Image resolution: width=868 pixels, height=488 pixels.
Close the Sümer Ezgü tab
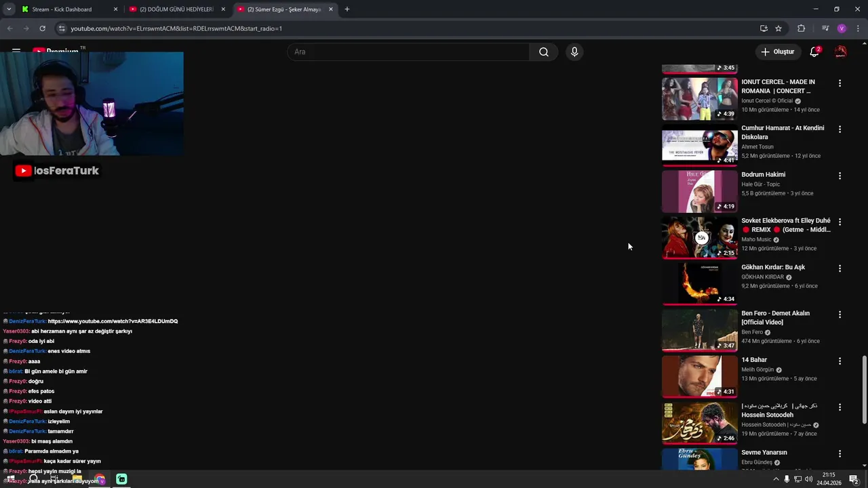pyautogui.click(x=331, y=9)
